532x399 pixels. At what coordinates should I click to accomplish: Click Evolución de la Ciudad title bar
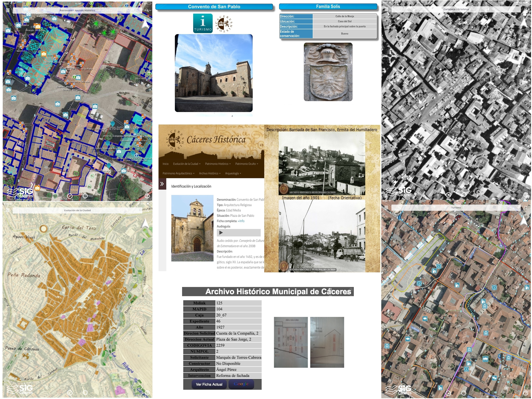pyautogui.click(x=77, y=210)
